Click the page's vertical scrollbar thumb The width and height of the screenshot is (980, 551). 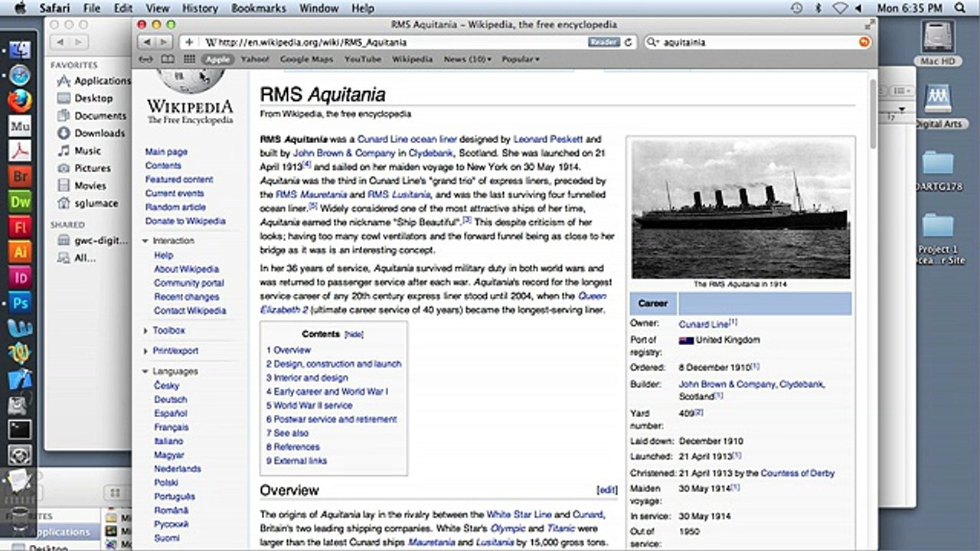pos(874,113)
